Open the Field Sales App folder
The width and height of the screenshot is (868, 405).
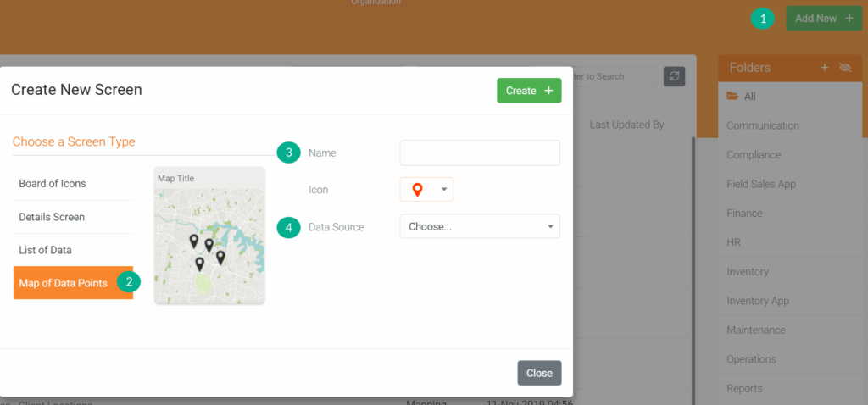pos(790,184)
